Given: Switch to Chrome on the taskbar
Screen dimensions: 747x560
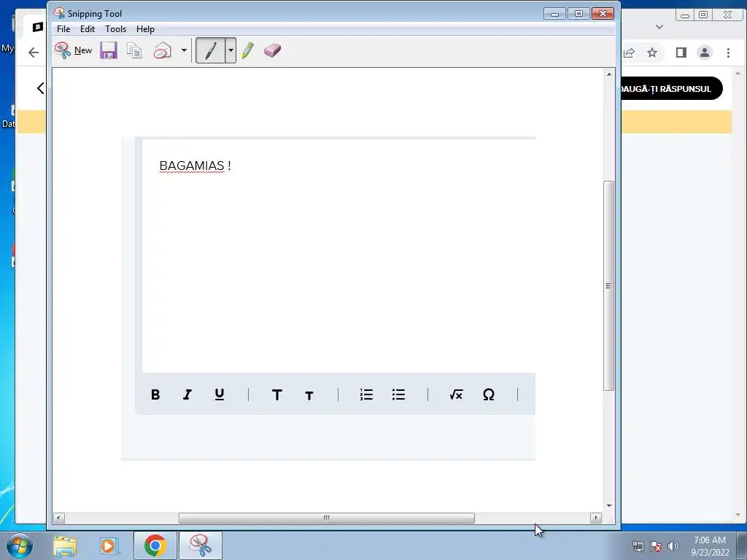Looking at the screenshot, I should click(155, 545).
